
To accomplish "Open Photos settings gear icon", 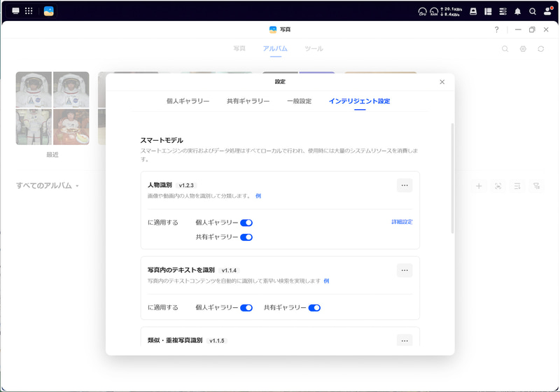I will pyautogui.click(x=523, y=49).
